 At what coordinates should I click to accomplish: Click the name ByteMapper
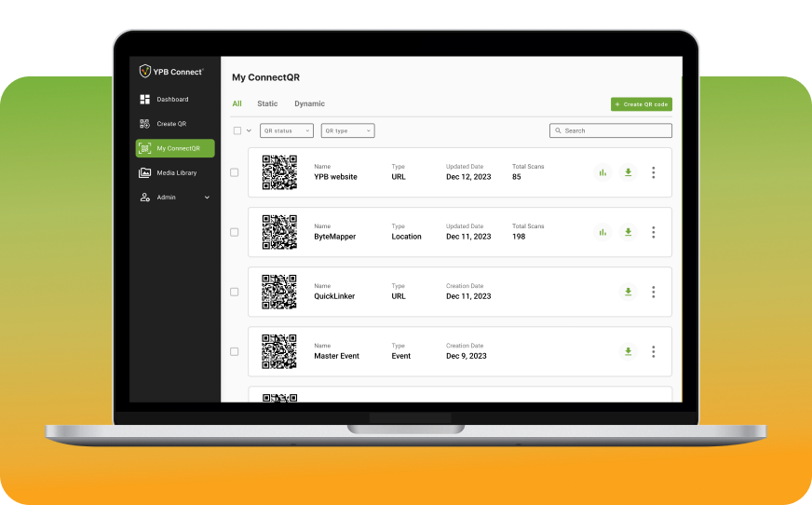click(334, 237)
